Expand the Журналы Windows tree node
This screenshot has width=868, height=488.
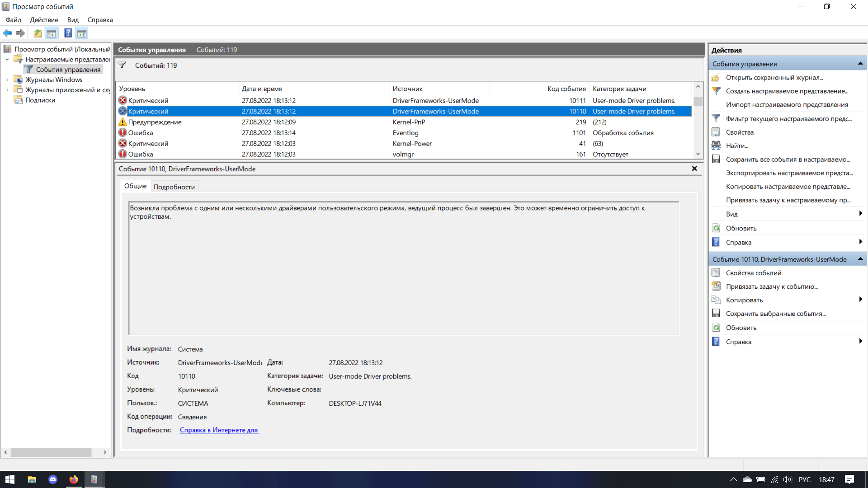[7, 80]
